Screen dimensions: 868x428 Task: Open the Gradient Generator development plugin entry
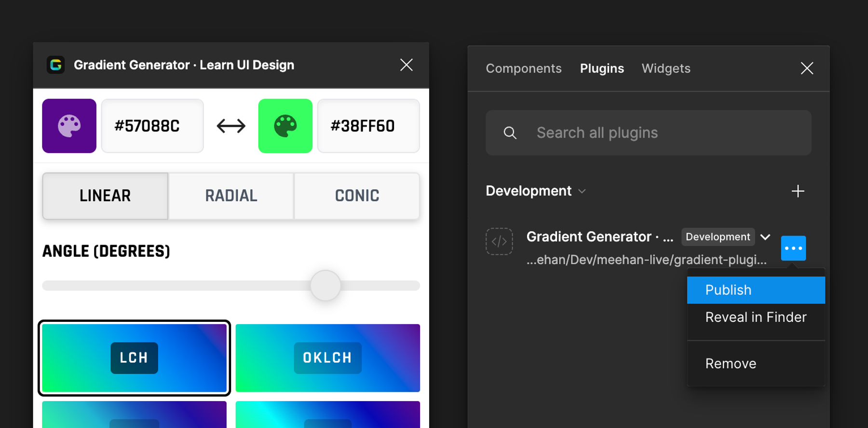point(600,237)
